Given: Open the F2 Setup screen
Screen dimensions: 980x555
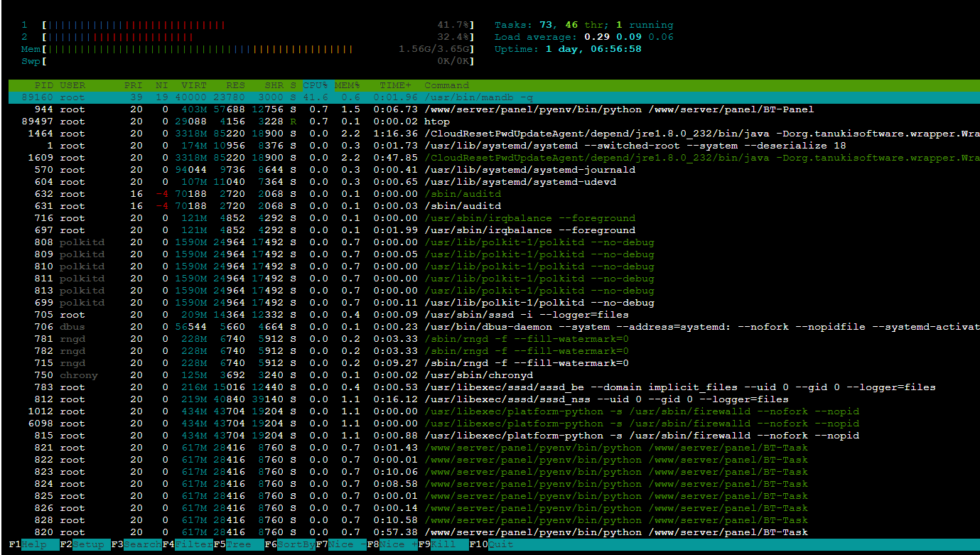Looking at the screenshot, I should tap(85, 544).
